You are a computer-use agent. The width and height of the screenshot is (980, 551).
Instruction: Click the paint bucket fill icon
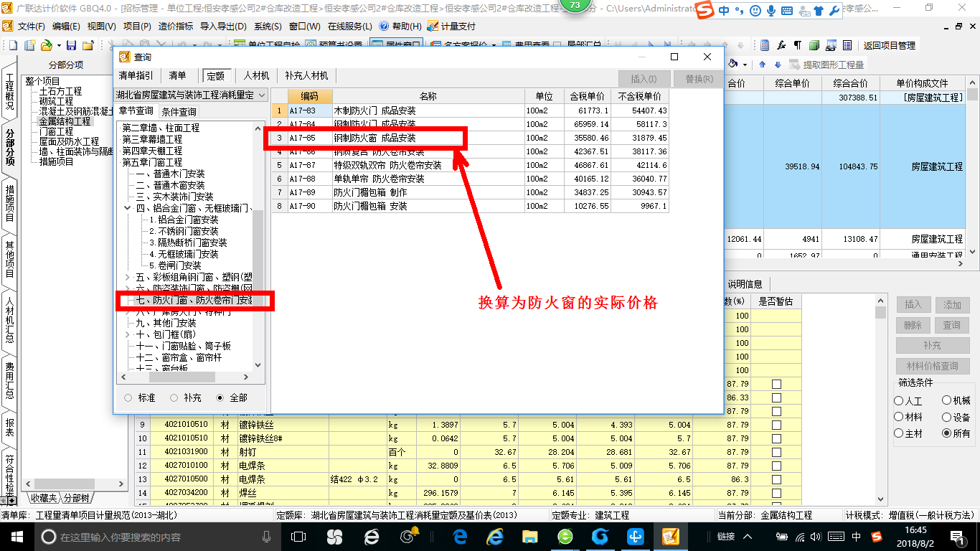pyautogui.click(x=732, y=64)
